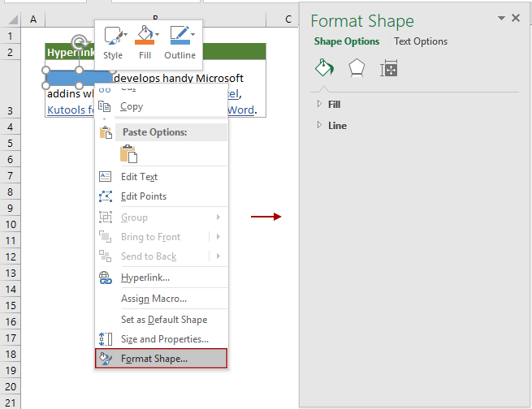The width and height of the screenshot is (532, 409).
Task: Click the paste clipboard icon under Paste Options
Action: click(x=128, y=154)
